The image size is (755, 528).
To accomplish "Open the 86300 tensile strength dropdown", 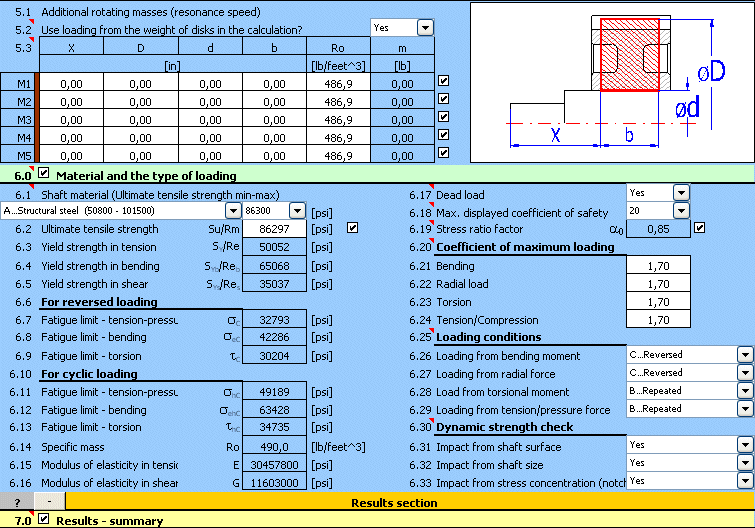I will pyautogui.click(x=298, y=210).
